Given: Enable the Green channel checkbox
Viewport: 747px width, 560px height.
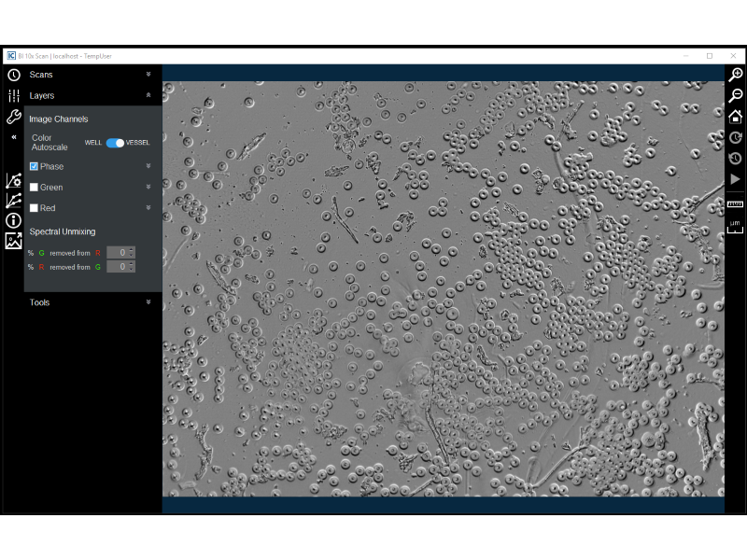Looking at the screenshot, I should coord(34,188).
